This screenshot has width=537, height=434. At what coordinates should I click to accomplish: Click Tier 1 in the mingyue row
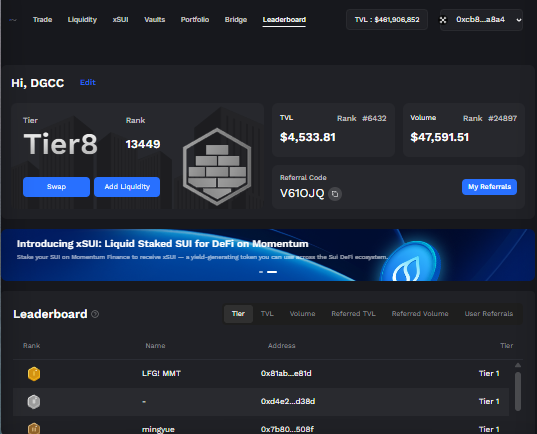(489, 429)
